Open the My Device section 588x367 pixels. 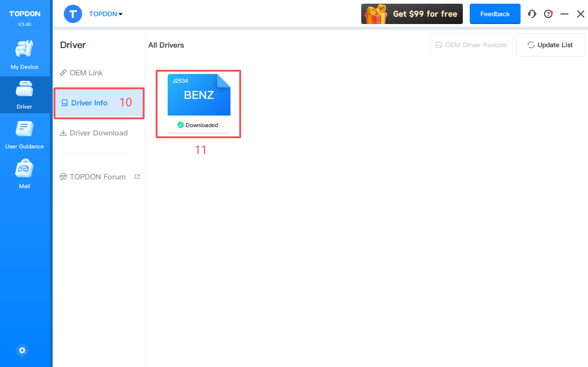24,55
